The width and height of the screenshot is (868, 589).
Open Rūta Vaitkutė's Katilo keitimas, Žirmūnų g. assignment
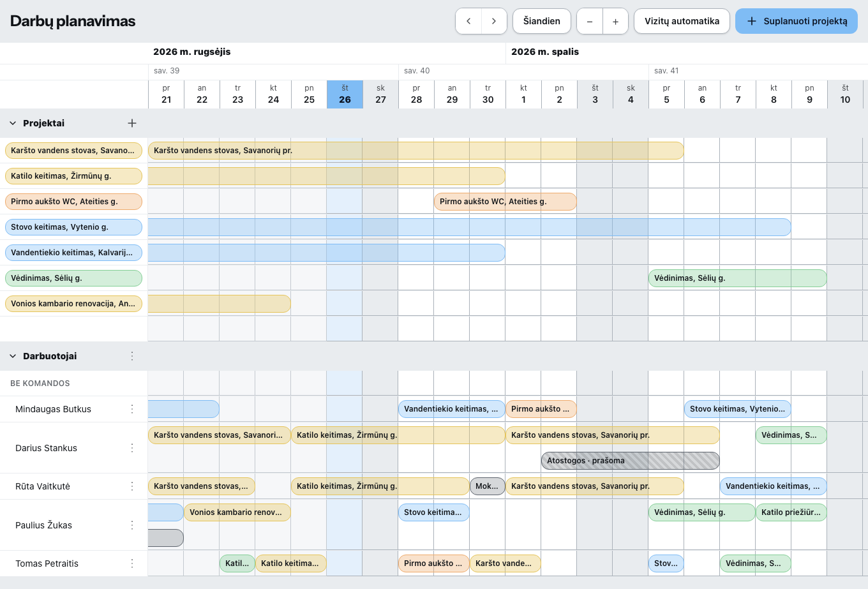380,486
